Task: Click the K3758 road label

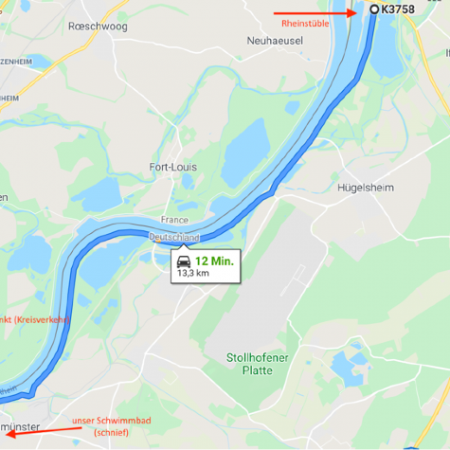Action: pyautogui.click(x=398, y=9)
